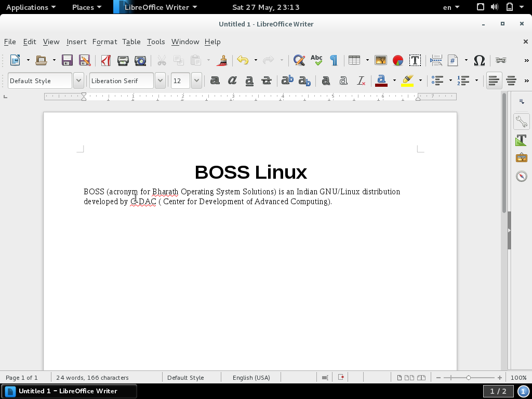The height and width of the screenshot is (399, 532).
Task: Insert page break icon
Action: (436, 60)
